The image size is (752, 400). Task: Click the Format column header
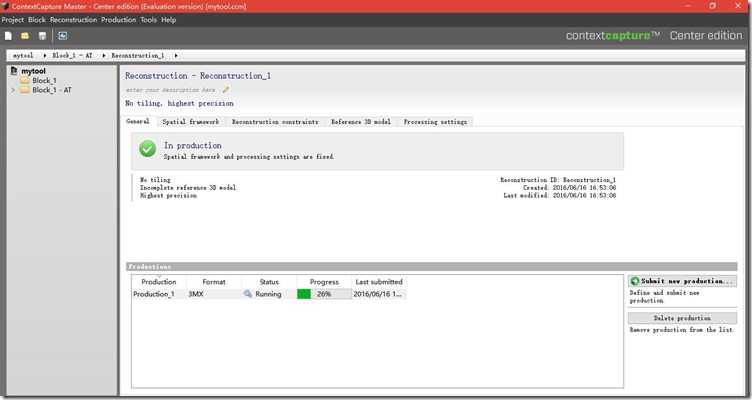pyautogui.click(x=214, y=282)
